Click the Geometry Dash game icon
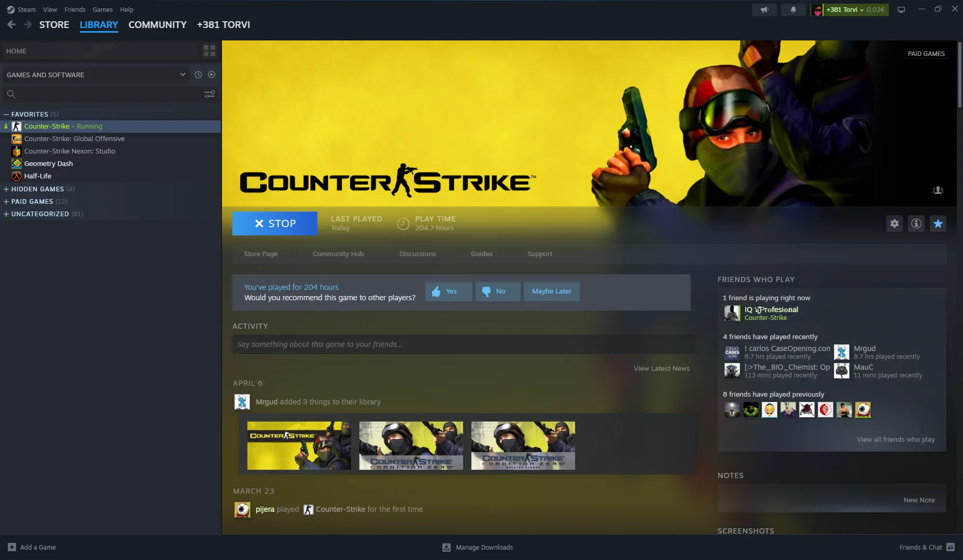Screen dimensions: 963x560 [17, 164]
